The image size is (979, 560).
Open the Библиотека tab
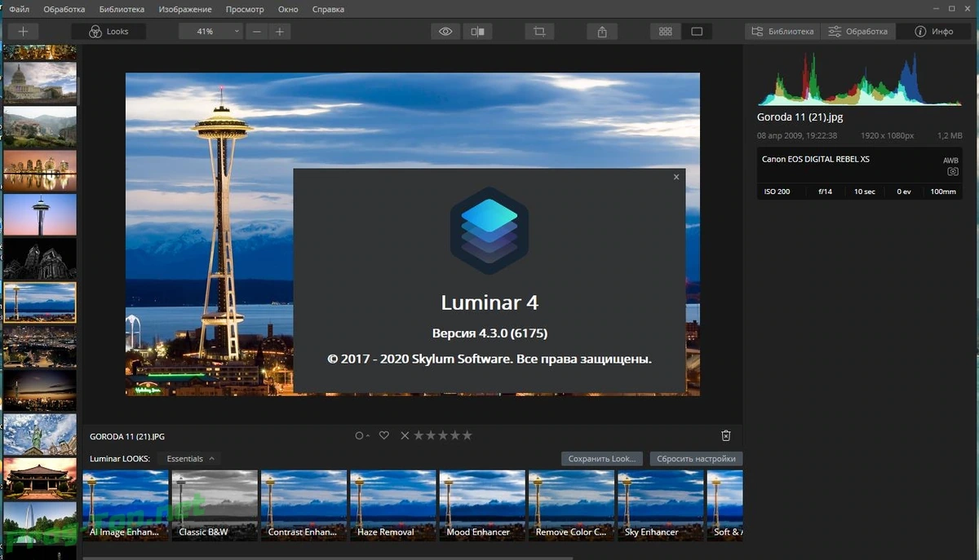click(x=782, y=31)
